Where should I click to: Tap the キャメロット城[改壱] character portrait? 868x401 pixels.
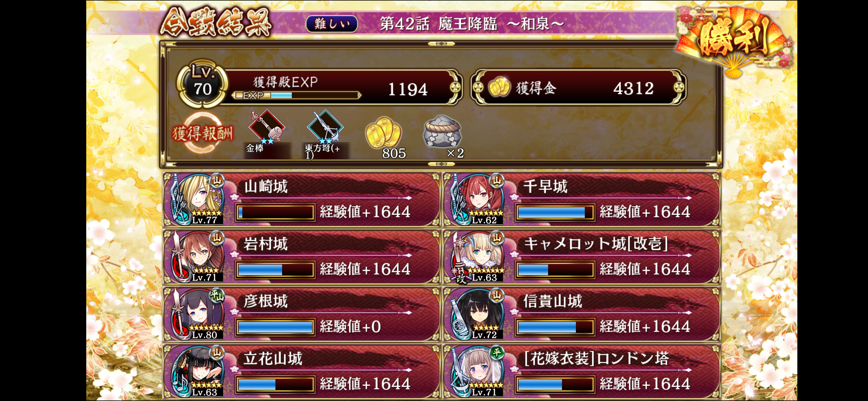coord(478,257)
